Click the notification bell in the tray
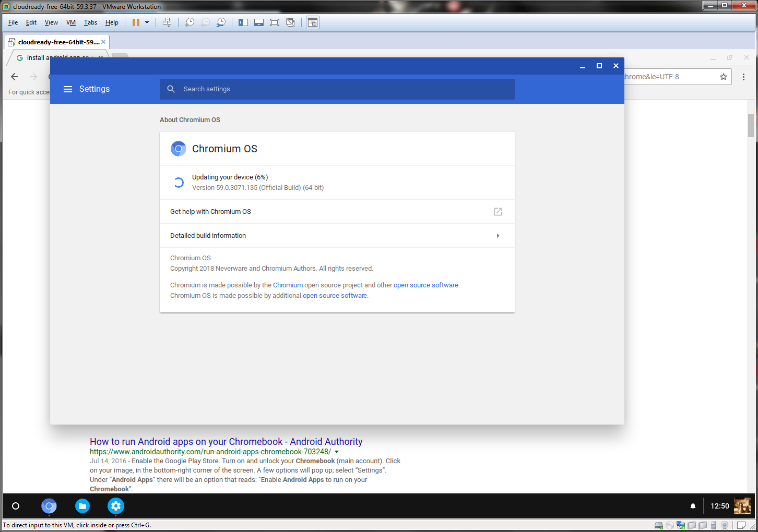The width and height of the screenshot is (758, 532). tap(693, 506)
